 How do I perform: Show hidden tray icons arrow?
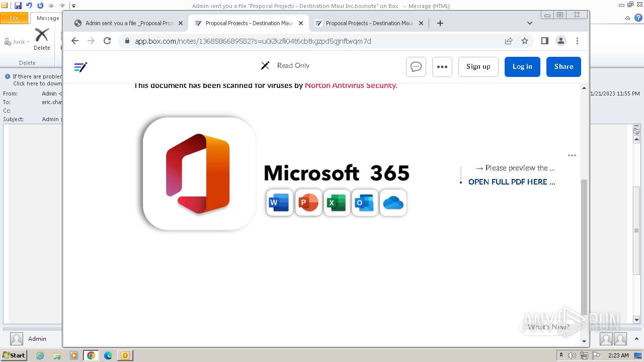point(561,355)
